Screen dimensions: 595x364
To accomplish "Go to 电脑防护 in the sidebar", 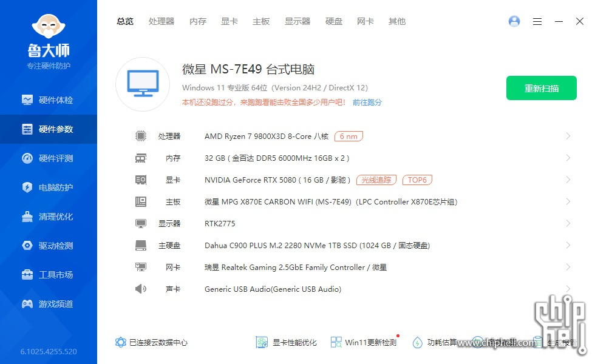I will (x=48, y=187).
